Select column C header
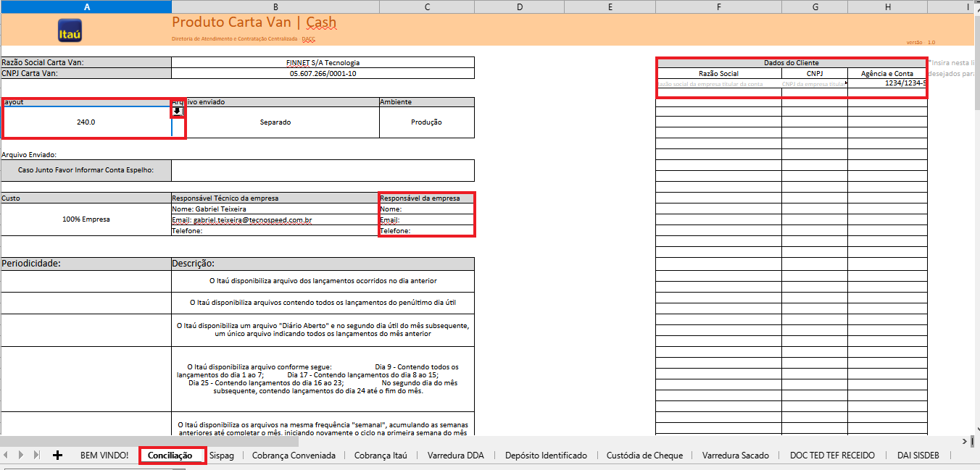 click(x=427, y=7)
